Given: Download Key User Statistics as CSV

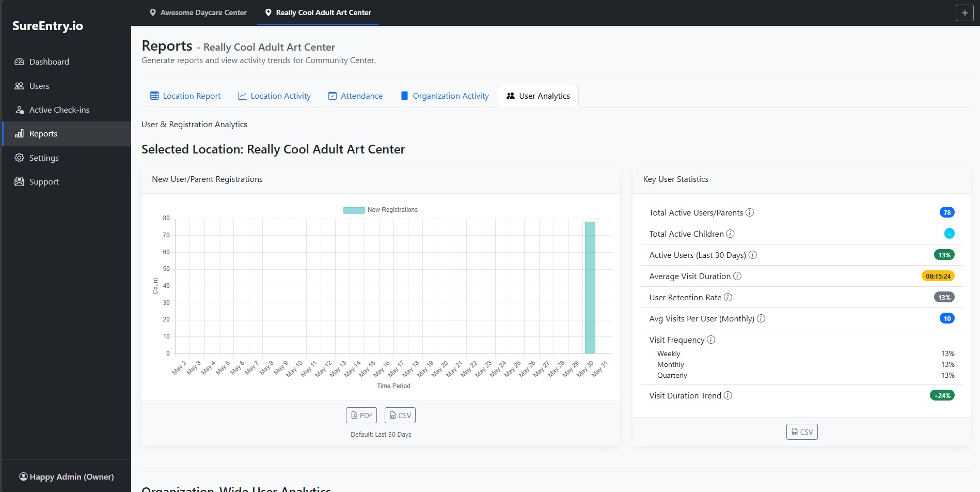Looking at the screenshot, I should [801, 432].
